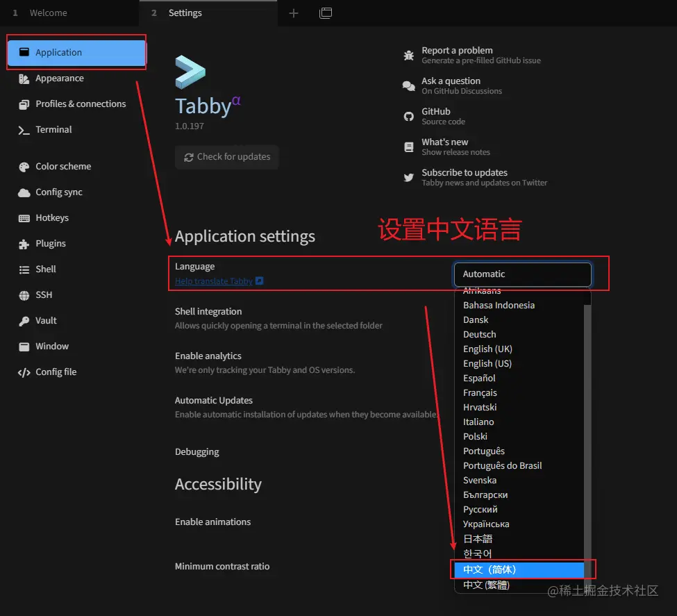The image size is (677, 616).
Task: Click the Application window icon in sidebar
Action: [x=24, y=52]
